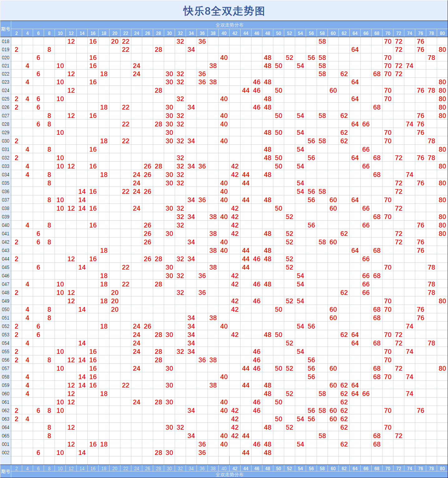Select column header 2 in the top header

[17, 33]
